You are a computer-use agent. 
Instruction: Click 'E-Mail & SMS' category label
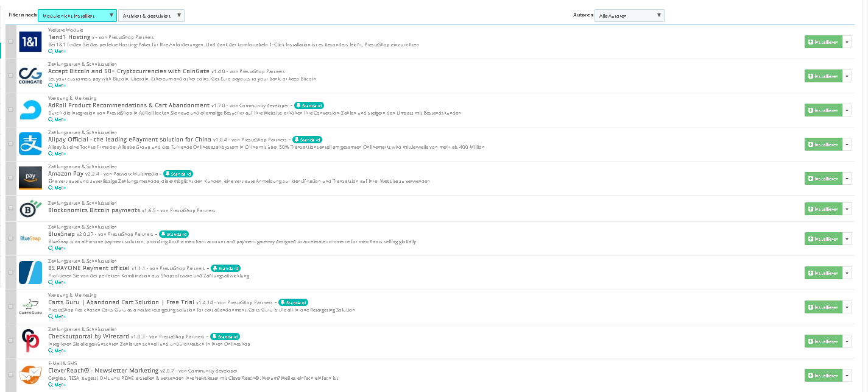pos(63,363)
